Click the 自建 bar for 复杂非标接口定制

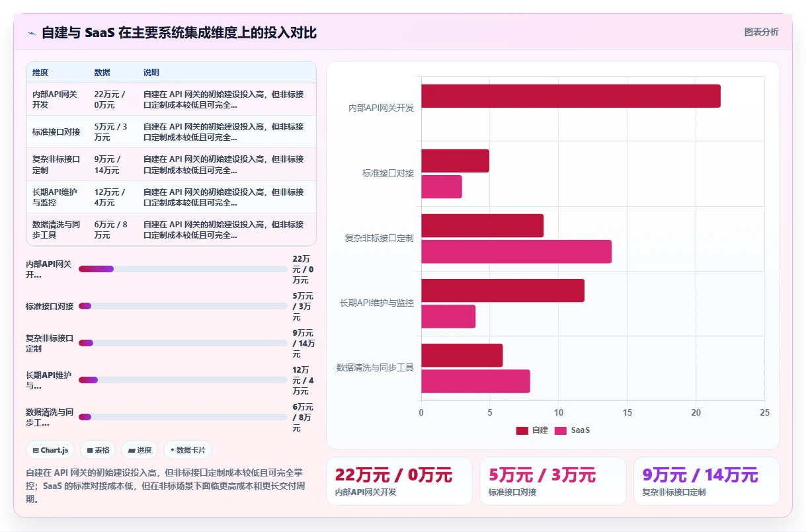pyautogui.click(x=482, y=225)
